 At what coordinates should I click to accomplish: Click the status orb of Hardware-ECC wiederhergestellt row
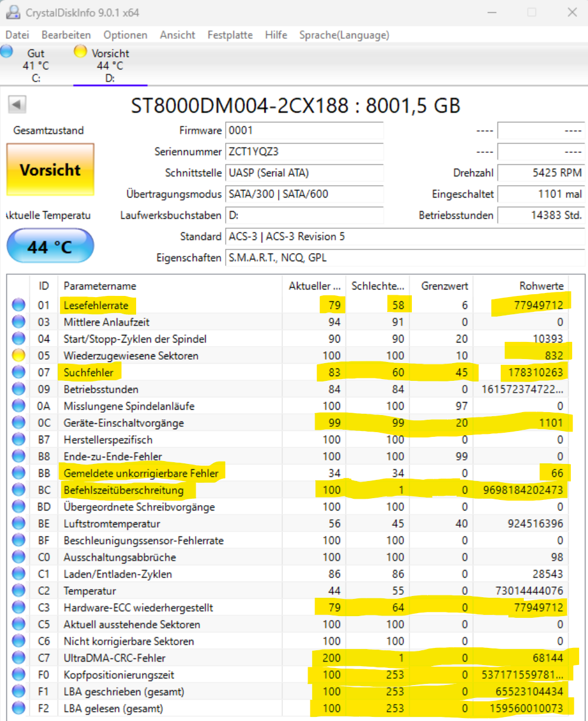(x=19, y=607)
